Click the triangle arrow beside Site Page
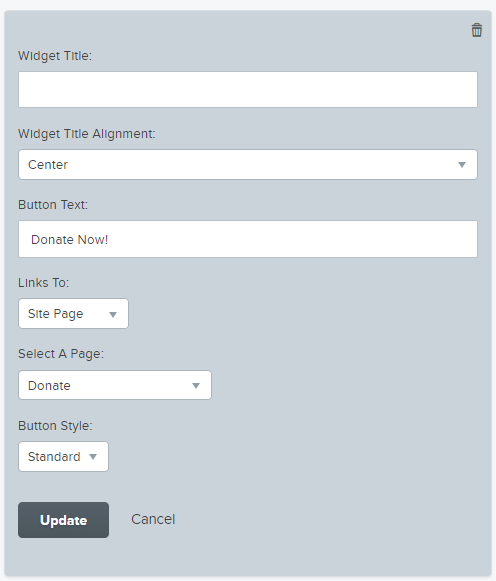Image resolution: width=496 pixels, height=581 pixels. pyautogui.click(x=113, y=315)
